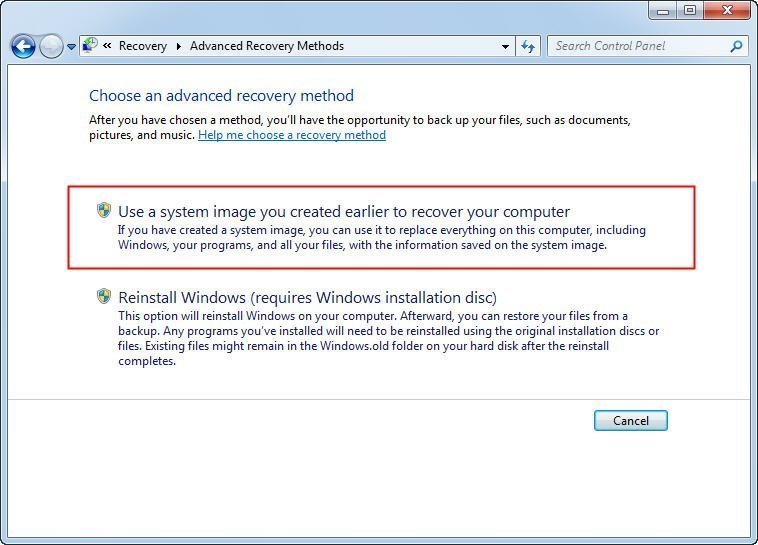This screenshot has height=545, width=758.
Task: Maximize the Advanced Recovery Methods window
Action: point(690,10)
